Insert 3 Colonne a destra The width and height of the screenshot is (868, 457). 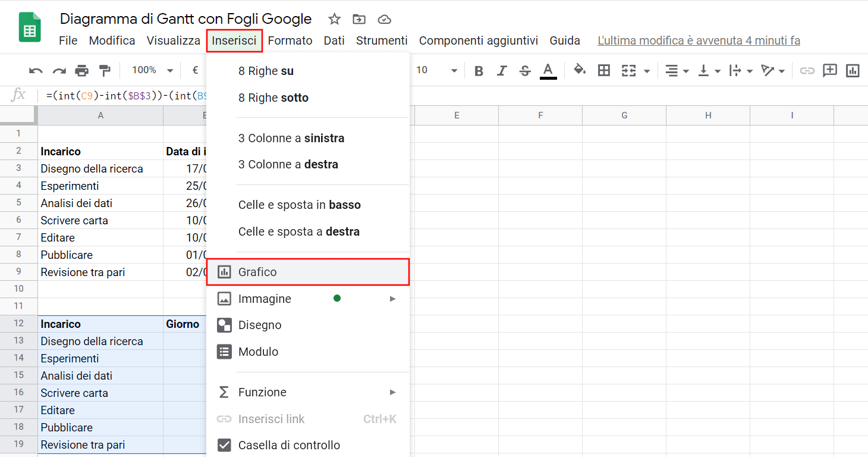308,164
